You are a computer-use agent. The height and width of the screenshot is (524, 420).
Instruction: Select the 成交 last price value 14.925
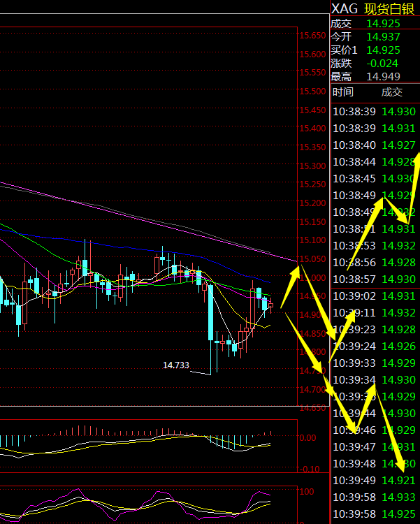coord(383,23)
